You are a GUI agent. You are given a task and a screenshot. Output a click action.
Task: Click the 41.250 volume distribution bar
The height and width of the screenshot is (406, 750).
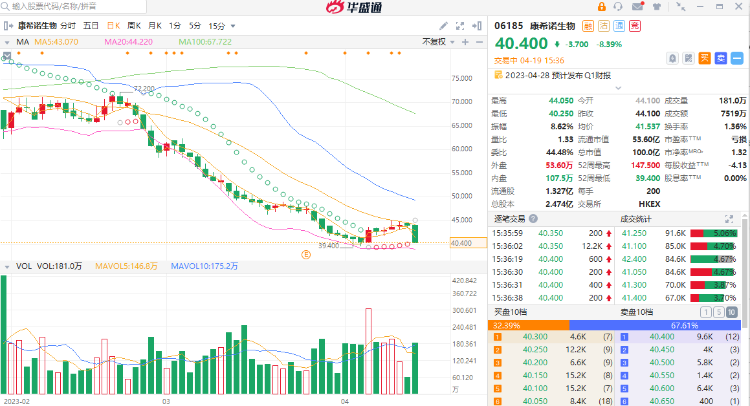pos(713,233)
